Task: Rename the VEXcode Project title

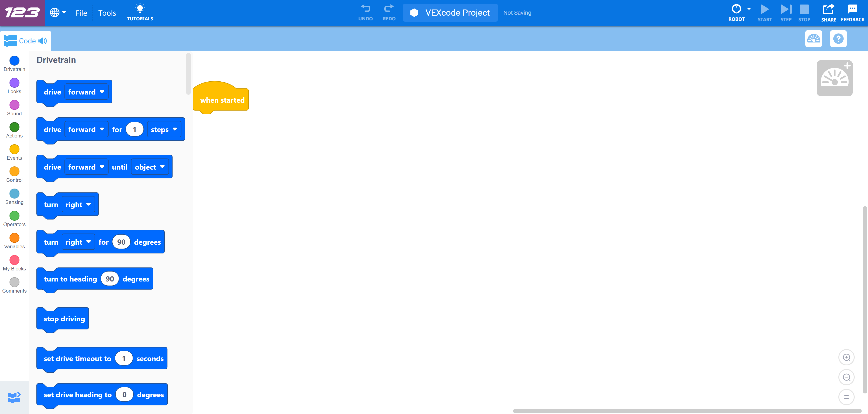Action: [x=458, y=12]
